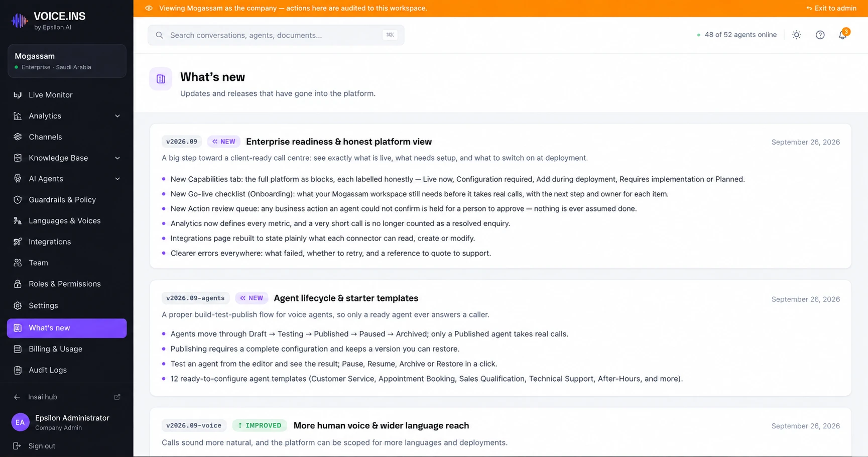The height and width of the screenshot is (457, 868).
Task: Click the Integrations plug icon
Action: (18, 242)
